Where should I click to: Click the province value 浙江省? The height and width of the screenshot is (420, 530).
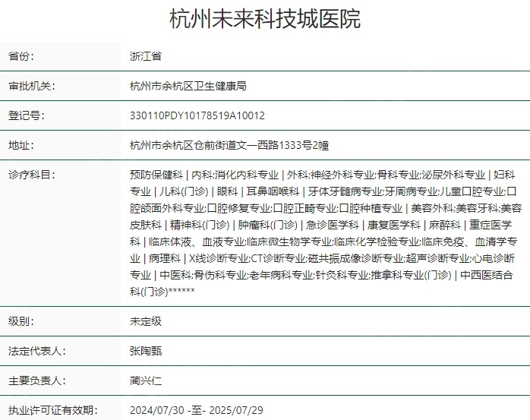coord(146,56)
